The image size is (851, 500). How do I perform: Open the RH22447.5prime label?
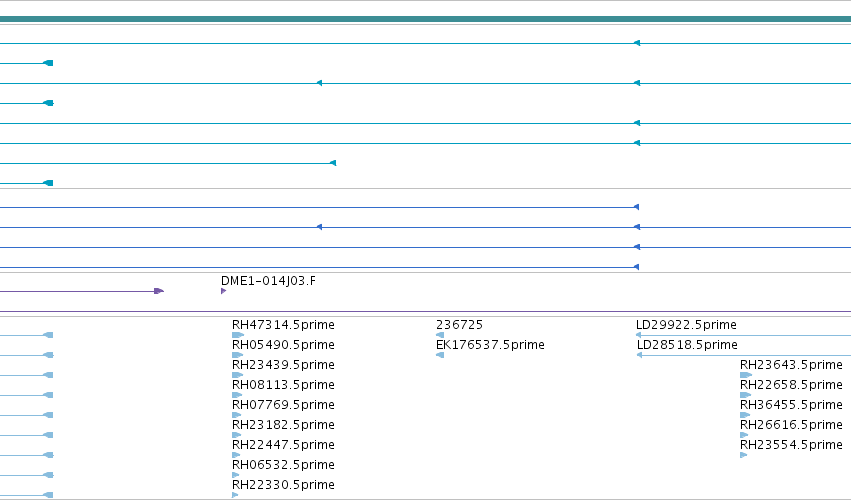[x=283, y=445]
